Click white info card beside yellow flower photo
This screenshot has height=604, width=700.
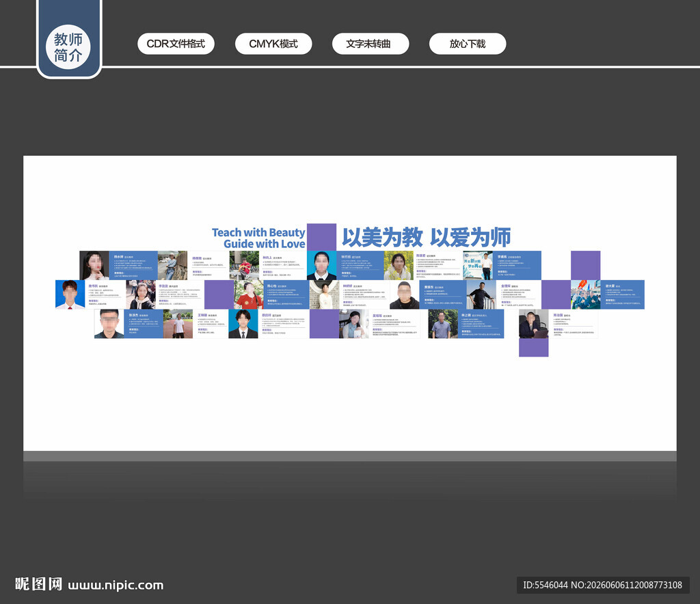click(x=438, y=265)
